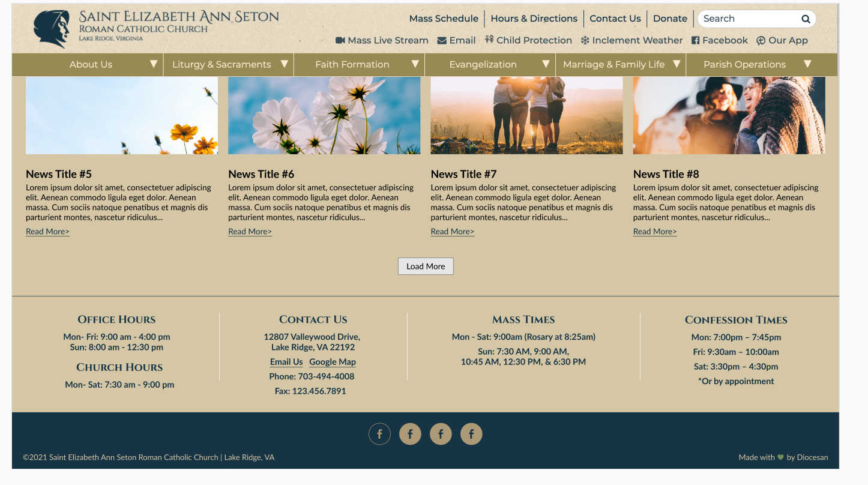Open Facebook link in header

[719, 40]
